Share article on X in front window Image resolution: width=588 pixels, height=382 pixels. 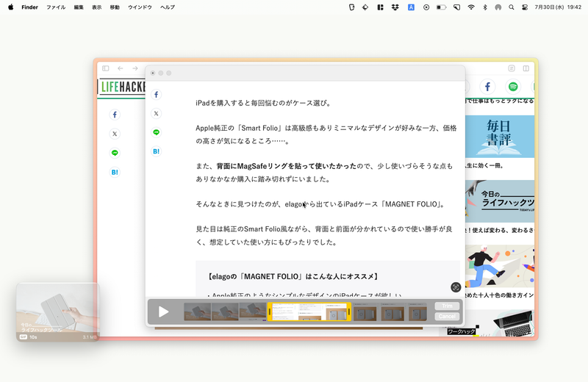pos(156,114)
